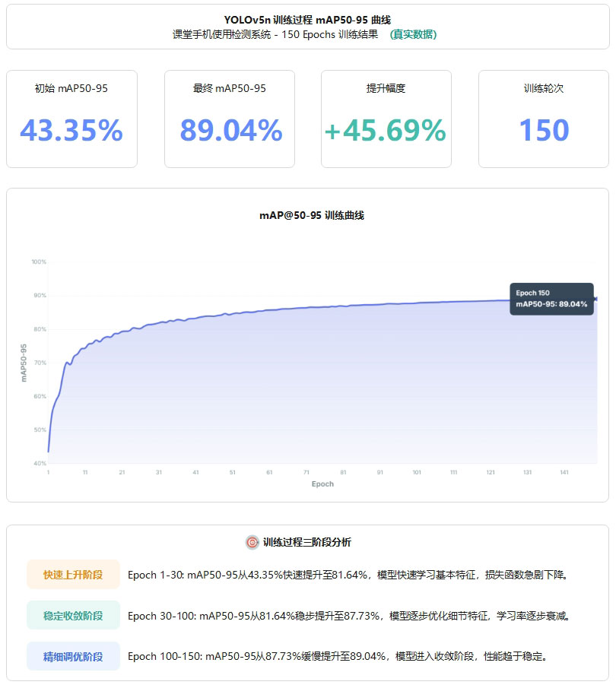This screenshot has width=616, height=688.
Task: Click the +45.69% improvement value
Action: (386, 130)
